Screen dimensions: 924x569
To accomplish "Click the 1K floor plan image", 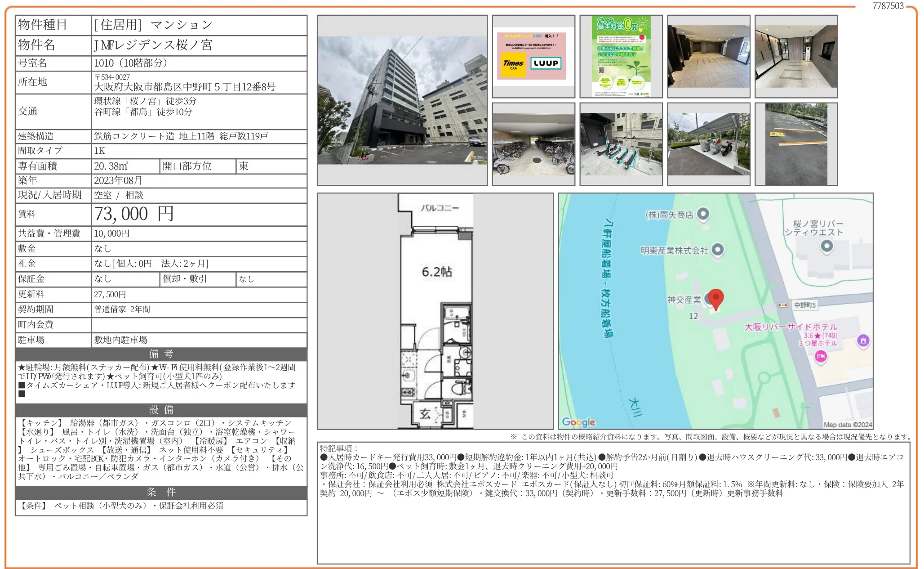I will (x=435, y=311).
